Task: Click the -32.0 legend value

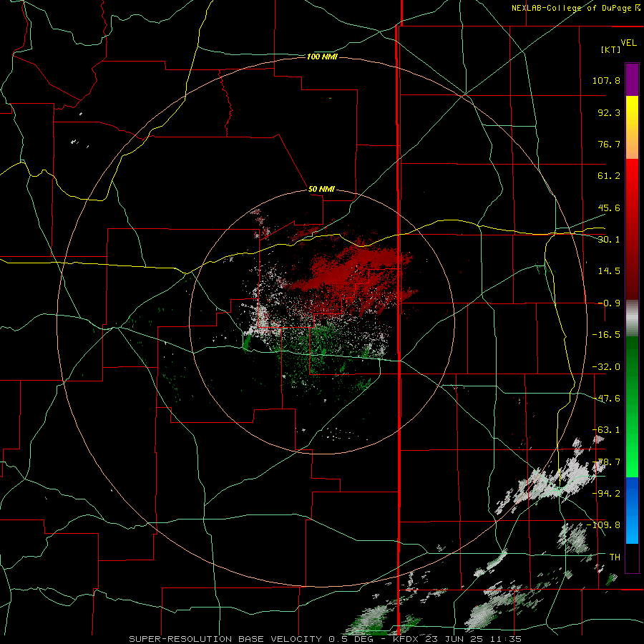Action: [x=606, y=367]
